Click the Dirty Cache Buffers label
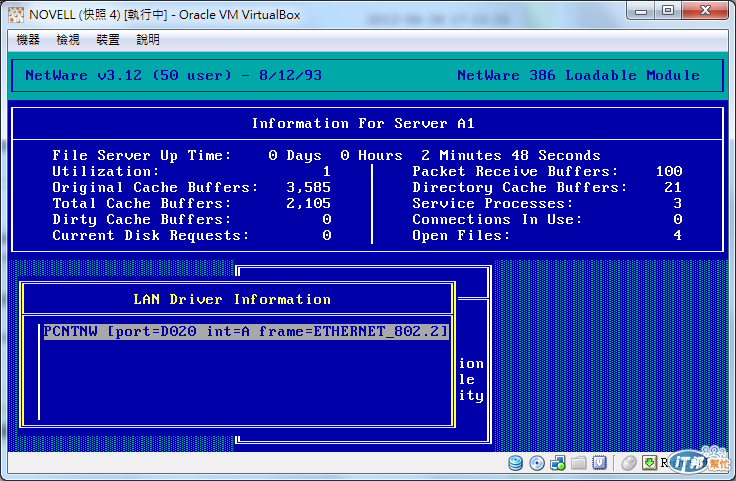The height and width of the screenshot is (481, 736). tap(142, 219)
